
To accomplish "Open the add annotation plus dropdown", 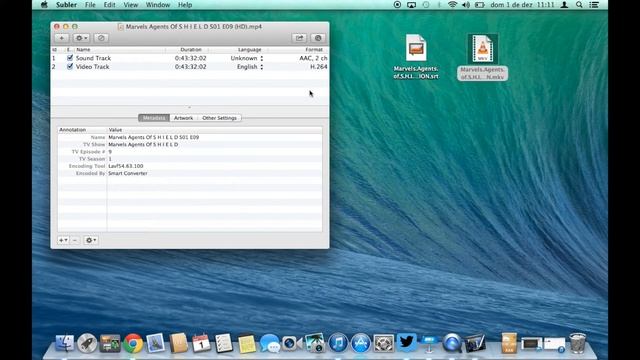I will click(x=63, y=240).
